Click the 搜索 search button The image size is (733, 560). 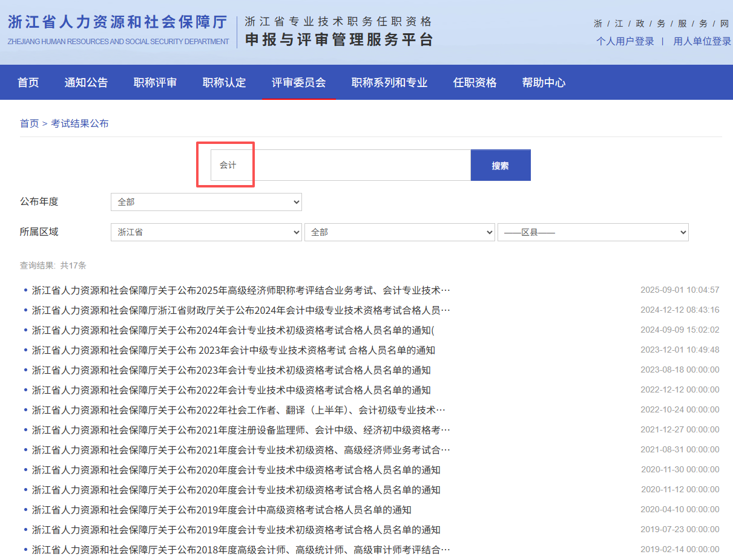pyautogui.click(x=501, y=164)
